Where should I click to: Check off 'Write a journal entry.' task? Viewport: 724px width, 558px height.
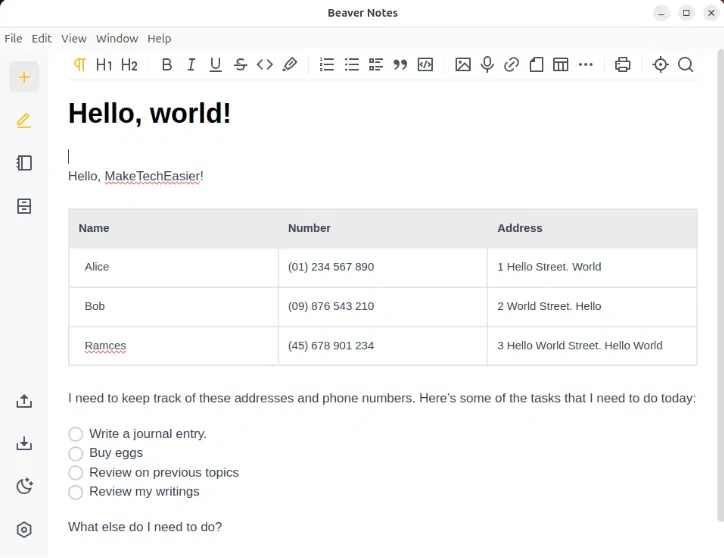[x=76, y=434]
